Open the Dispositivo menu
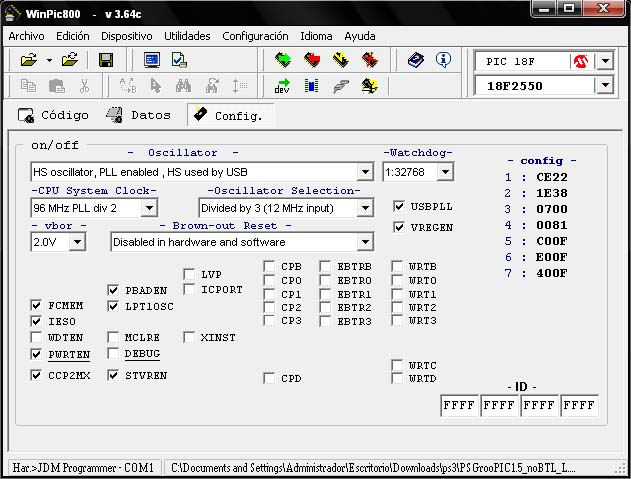This screenshot has width=631, height=479. point(126,35)
